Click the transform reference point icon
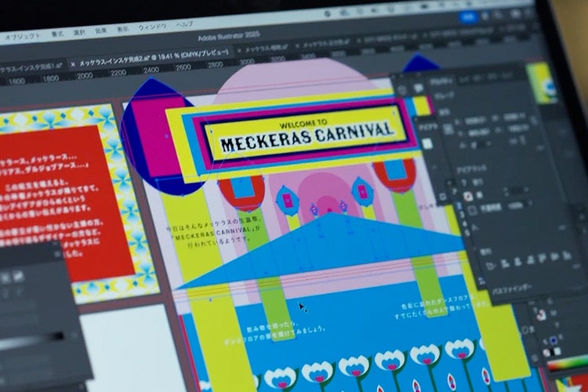The height and width of the screenshot is (392, 588). [448, 129]
